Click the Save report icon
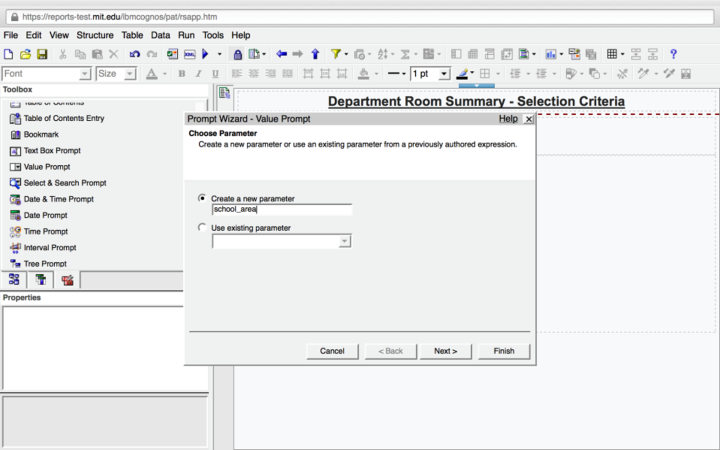This screenshot has height=450, width=720. (x=42, y=54)
